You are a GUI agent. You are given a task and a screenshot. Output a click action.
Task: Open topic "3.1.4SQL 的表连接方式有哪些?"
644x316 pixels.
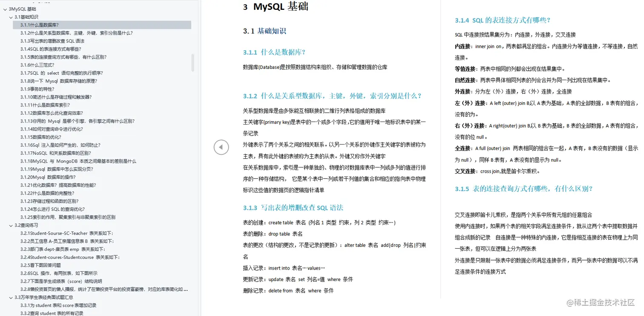point(49,49)
